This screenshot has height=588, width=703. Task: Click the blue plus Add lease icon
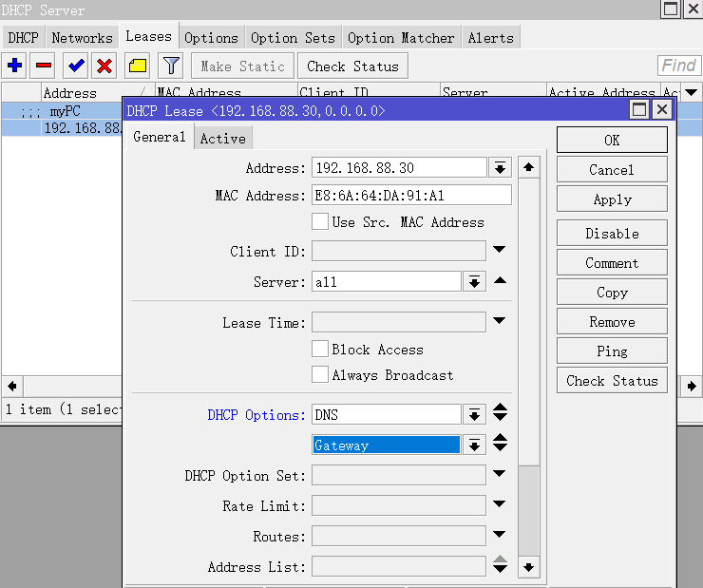click(15, 66)
